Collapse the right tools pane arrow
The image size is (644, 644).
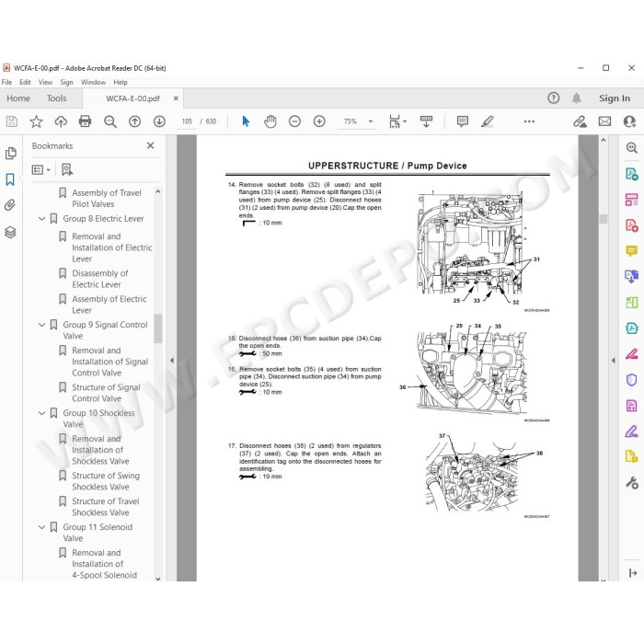[614, 361]
